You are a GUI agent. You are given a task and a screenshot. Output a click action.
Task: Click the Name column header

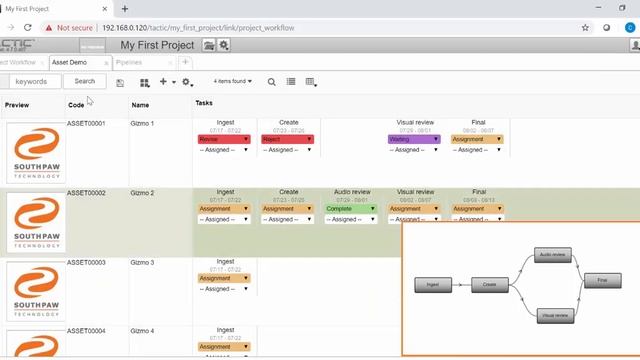coord(140,105)
